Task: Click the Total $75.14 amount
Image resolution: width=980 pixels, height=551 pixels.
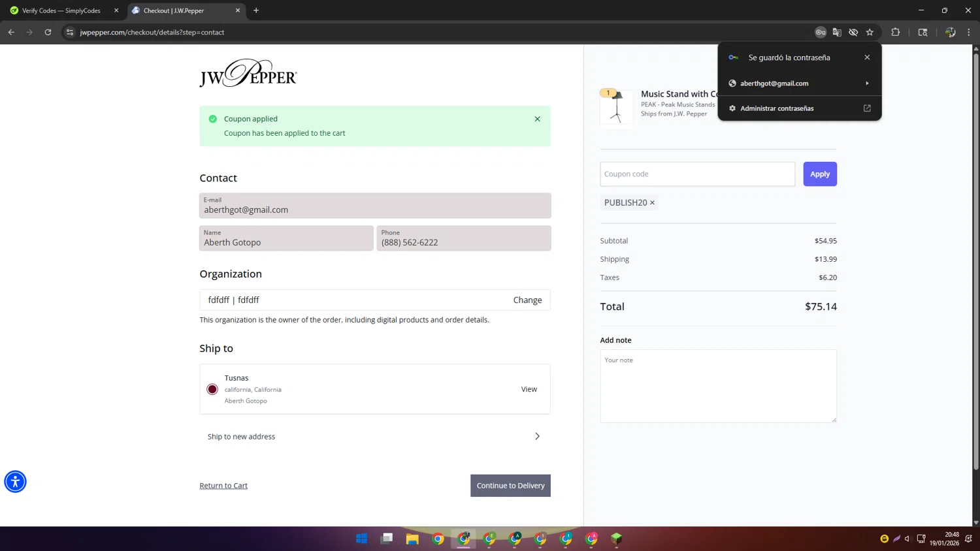Action: 821,306
